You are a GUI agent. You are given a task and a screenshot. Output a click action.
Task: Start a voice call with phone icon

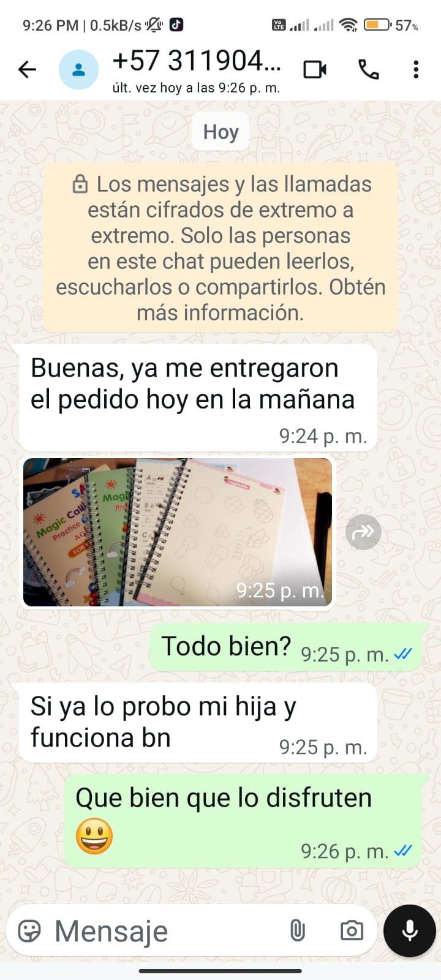point(369,70)
